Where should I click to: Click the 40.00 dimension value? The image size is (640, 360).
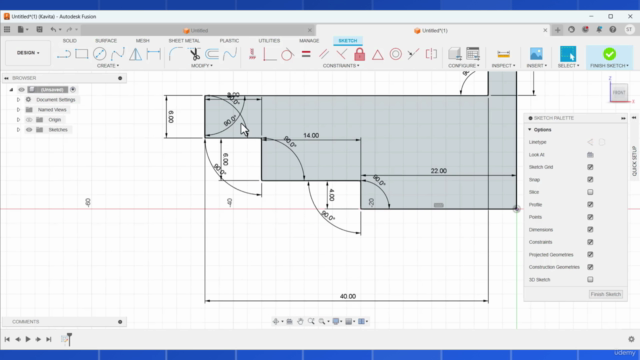[348, 296]
